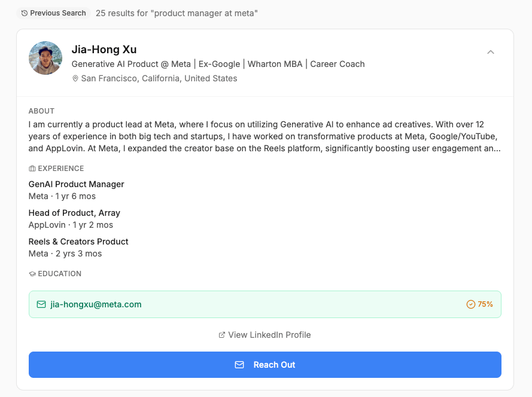Screen dimensions: 532x397
Task: Select the GenAI Product Manager experience entry
Action: click(x=77, y=184)
